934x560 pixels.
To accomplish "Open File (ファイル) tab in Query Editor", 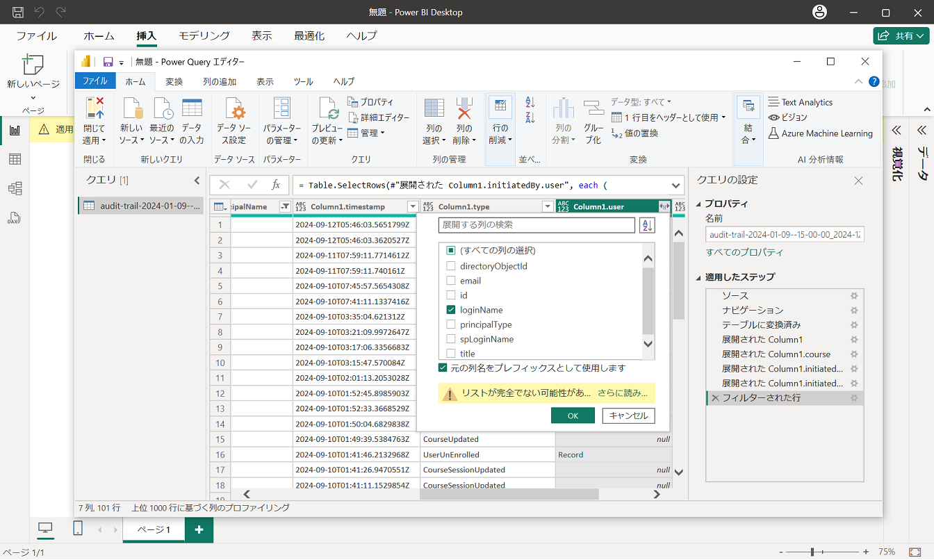I will point(95,81).
